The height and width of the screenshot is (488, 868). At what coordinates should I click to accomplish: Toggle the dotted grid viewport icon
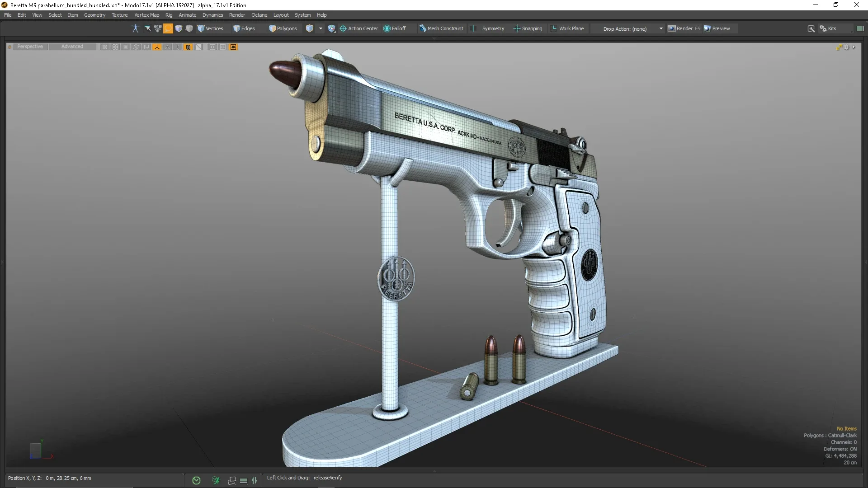(104, 47)
